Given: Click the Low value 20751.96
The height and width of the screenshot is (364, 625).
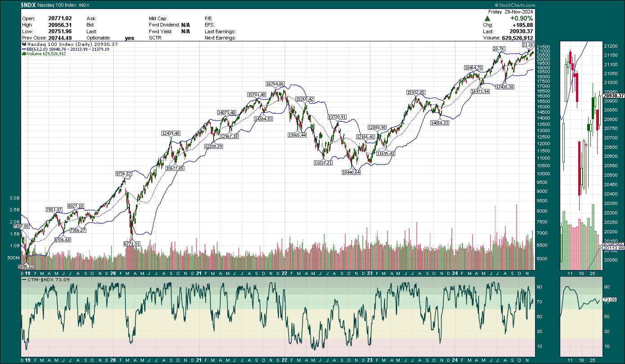Looking at the screenshot, I should point(59,31).
